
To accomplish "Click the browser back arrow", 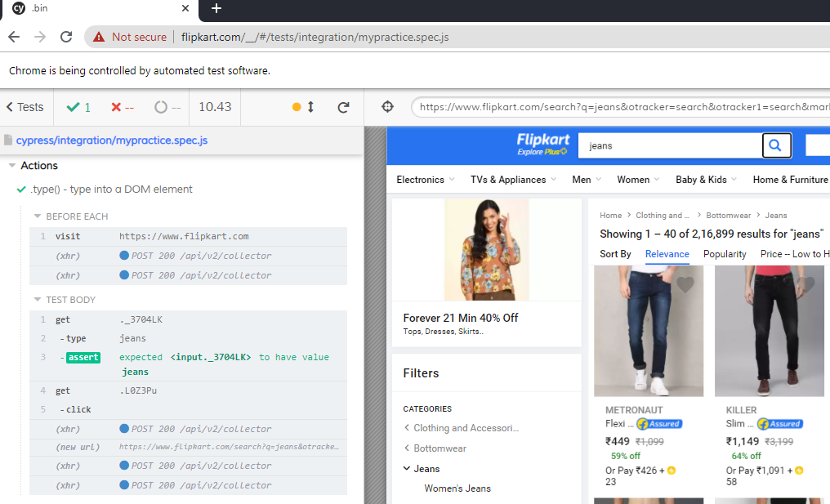I will (x=14, y=37).
